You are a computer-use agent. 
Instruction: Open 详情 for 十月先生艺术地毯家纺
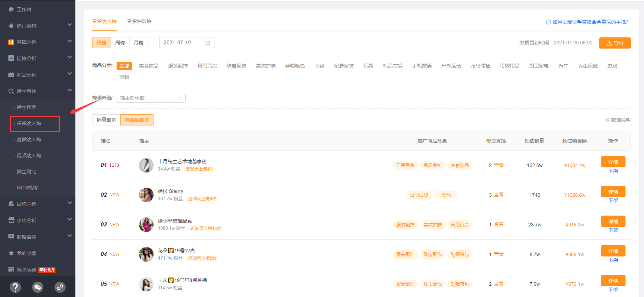[x=613, y=162]
